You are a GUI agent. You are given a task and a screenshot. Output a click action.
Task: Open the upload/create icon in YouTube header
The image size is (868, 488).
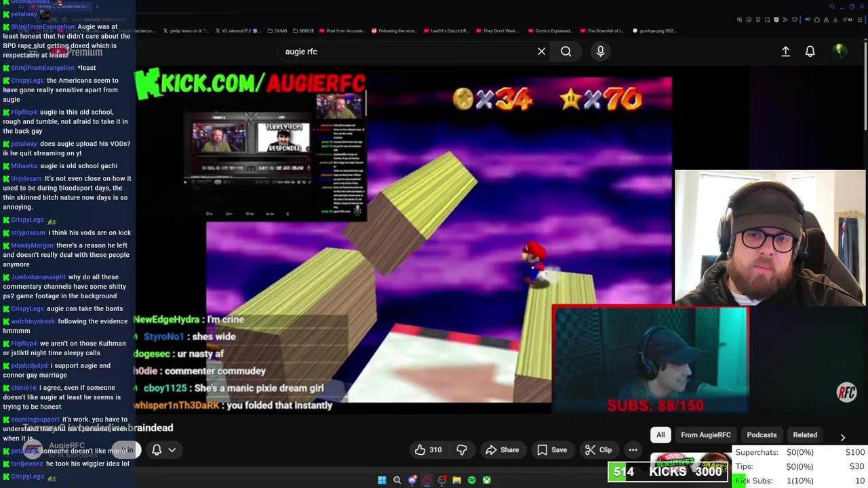click(x=785, y=52)
